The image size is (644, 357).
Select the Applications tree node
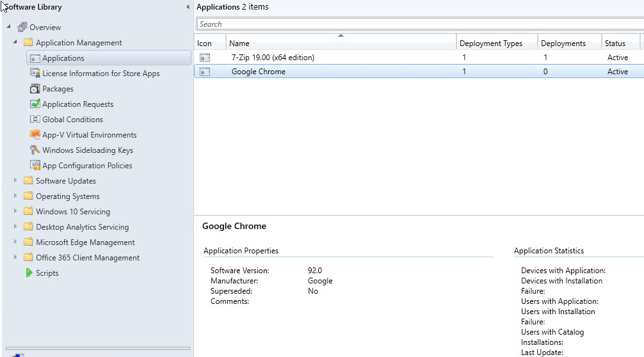click(63, 58)
